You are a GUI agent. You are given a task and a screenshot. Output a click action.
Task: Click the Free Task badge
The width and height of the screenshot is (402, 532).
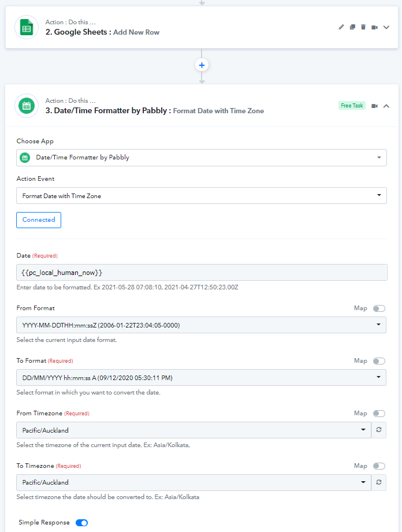[x=352, y=106]
